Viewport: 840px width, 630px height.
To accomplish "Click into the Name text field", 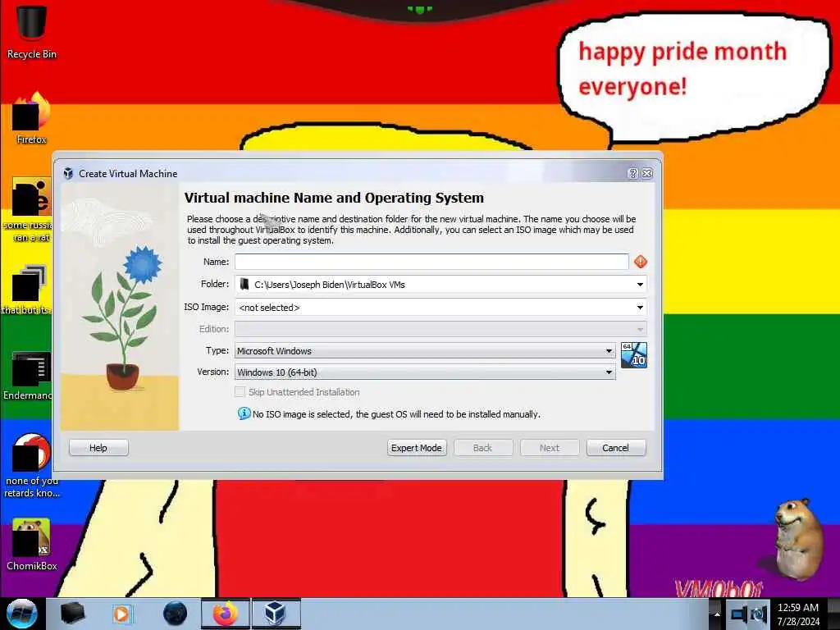I will (x=431, y=262).
